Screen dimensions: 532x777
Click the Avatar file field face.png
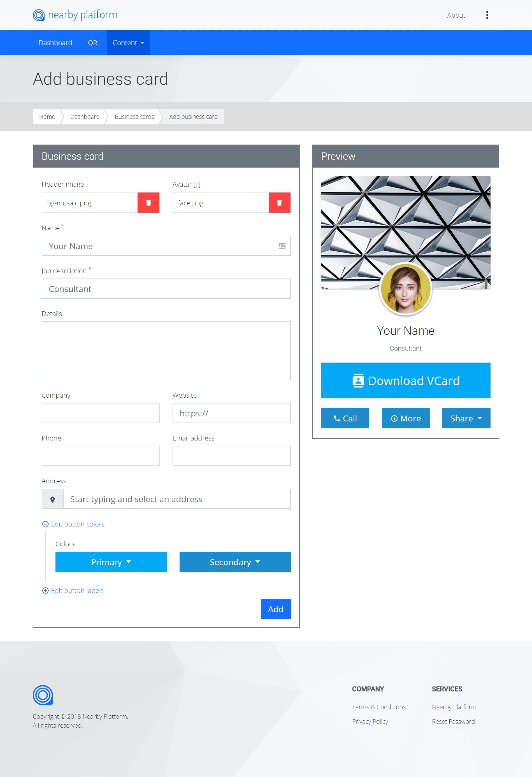click(220, 203)
